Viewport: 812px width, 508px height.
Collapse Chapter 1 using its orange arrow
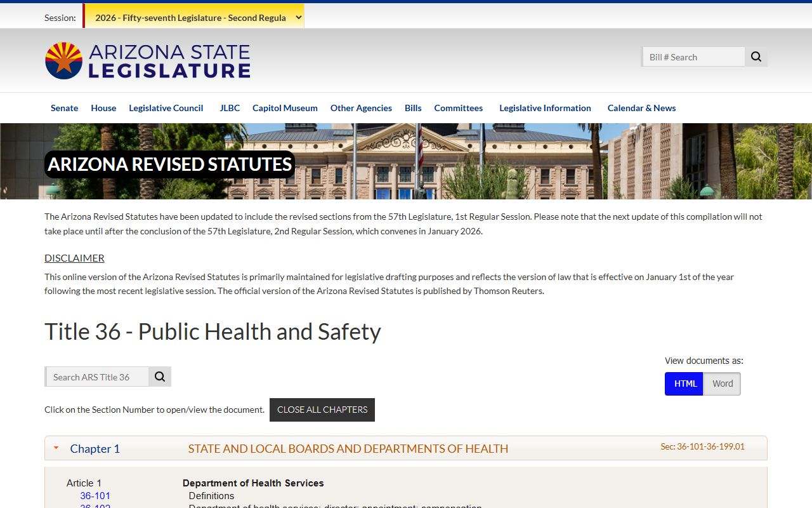click(x=56, y=448)
